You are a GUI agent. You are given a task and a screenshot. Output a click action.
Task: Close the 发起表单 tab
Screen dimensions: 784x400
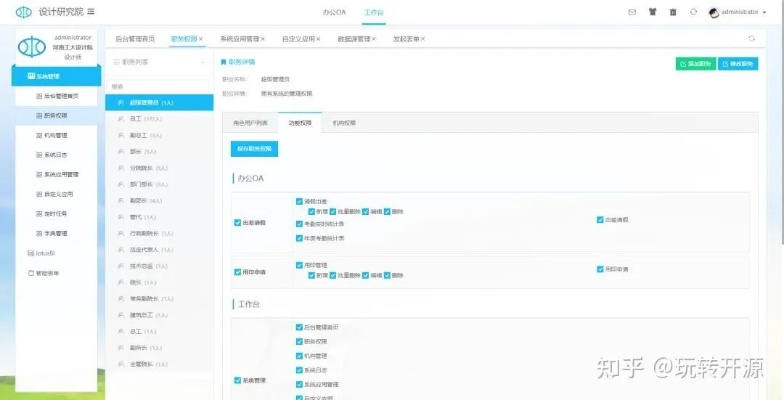(423, 38)
